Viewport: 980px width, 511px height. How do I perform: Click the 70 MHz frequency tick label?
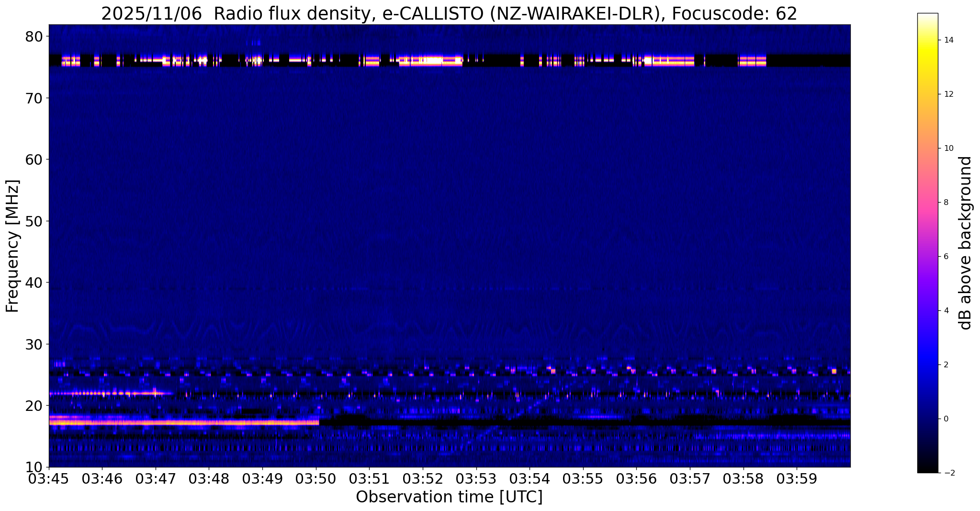pyautogui.click(x=34, y=98)
